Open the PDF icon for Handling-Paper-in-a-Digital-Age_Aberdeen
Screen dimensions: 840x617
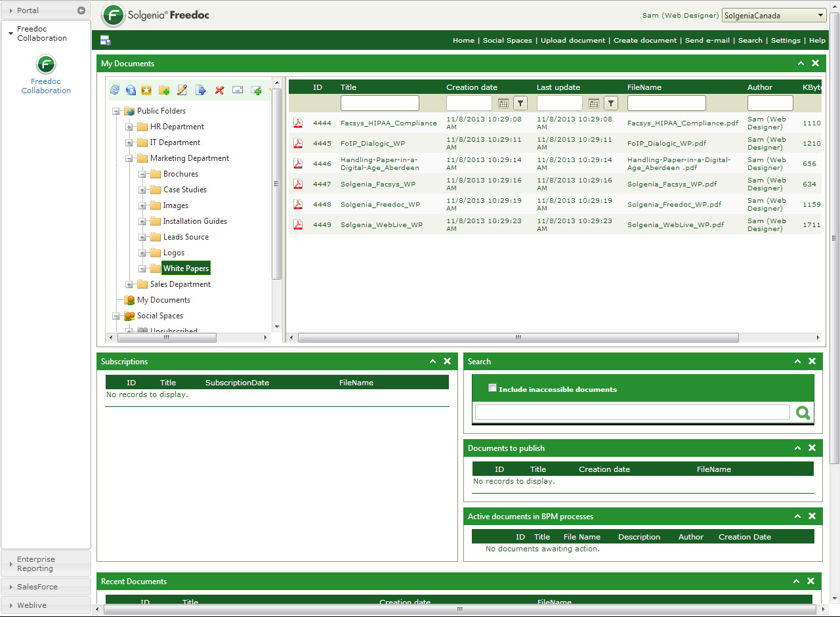298,163
